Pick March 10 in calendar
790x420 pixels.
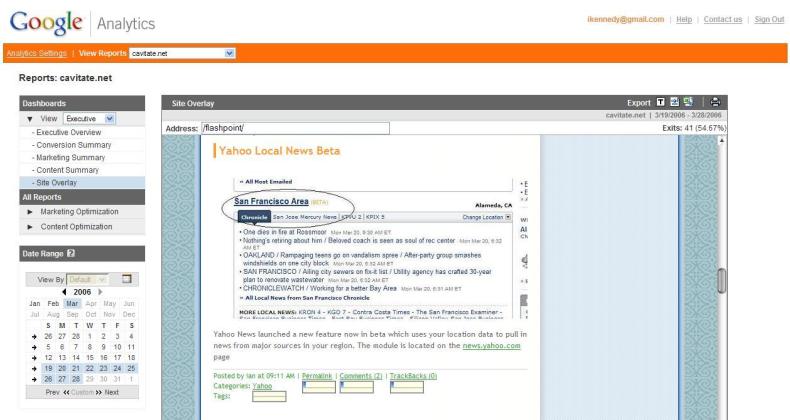coord(117,347)
